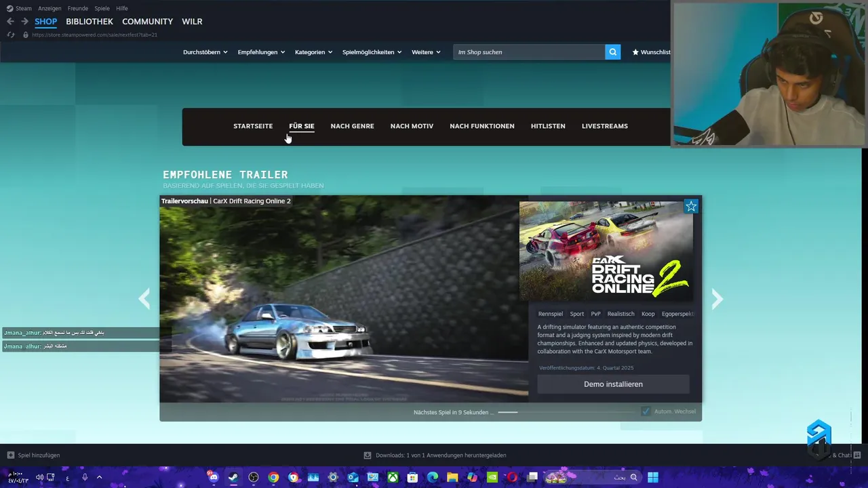Switch to the BIBLIOTHEK tab
868x488 pixels.
point(90,22)
